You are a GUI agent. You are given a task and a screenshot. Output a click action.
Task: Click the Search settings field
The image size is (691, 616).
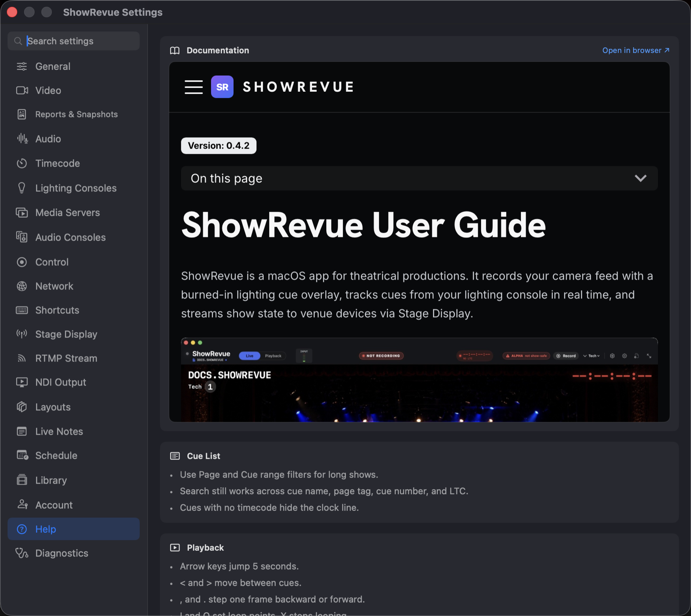(73, 41)
